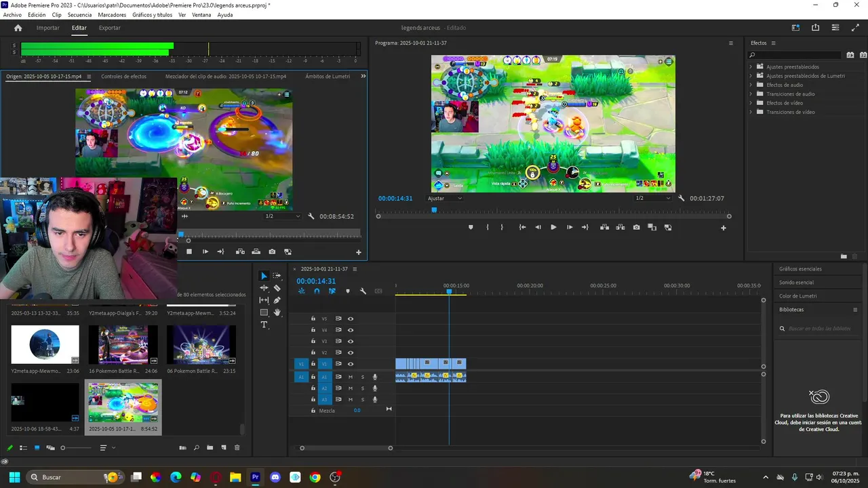
Task: Open the Ajustar zoom level dropdown
Action: pos(445,198)
